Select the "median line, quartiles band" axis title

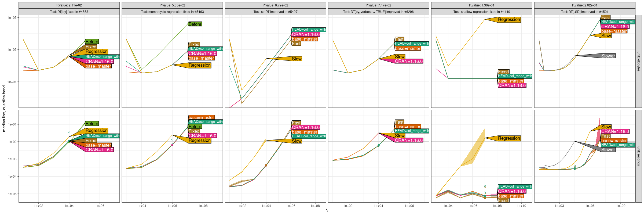pos(4,109)
